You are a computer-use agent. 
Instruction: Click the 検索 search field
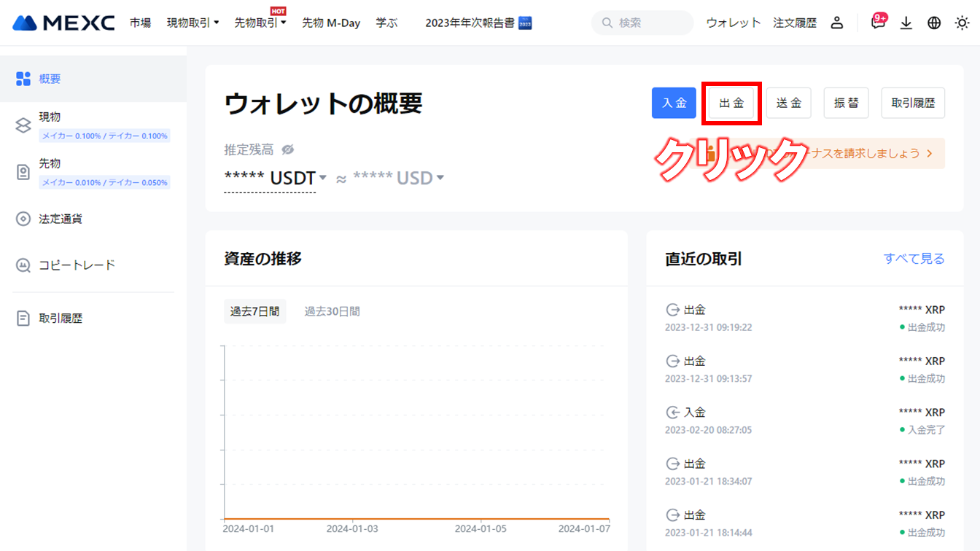(x=642, y=23)
